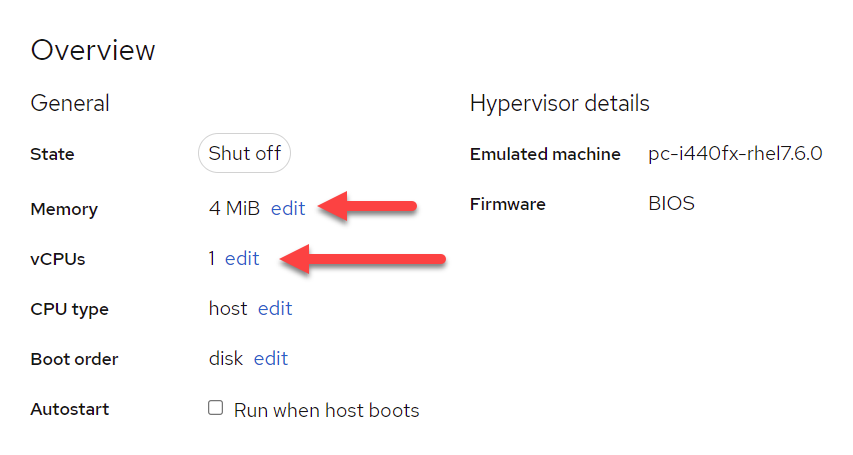The height and width of the screenshot is (455, 853).
Task: Enable the Run when host boots checkbox
Action: click(x=215, y=408)
